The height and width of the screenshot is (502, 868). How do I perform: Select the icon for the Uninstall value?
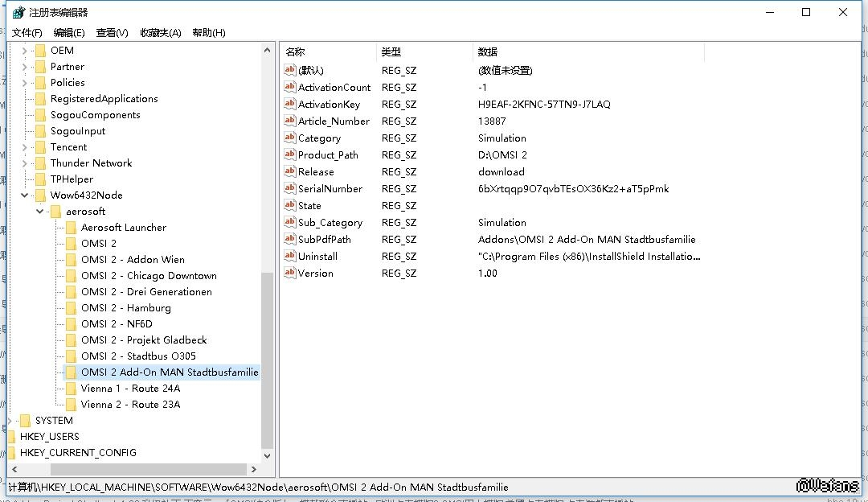(290, 257)
